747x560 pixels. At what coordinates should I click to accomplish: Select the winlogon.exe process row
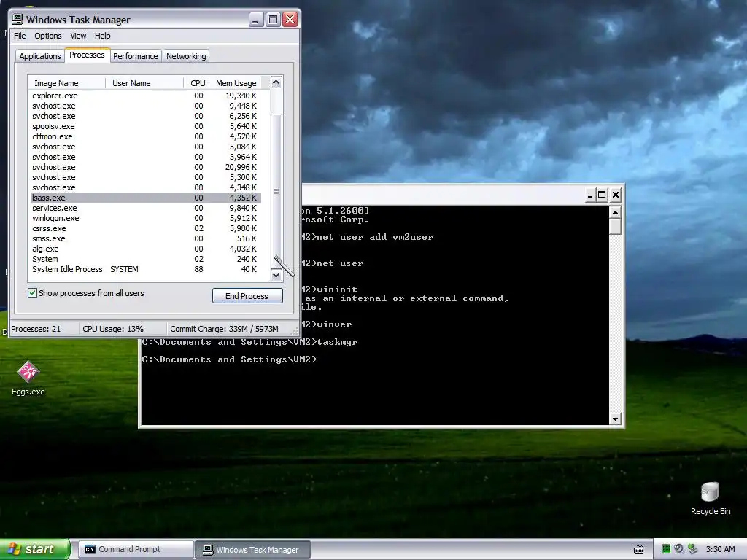(x=146, y=218)
